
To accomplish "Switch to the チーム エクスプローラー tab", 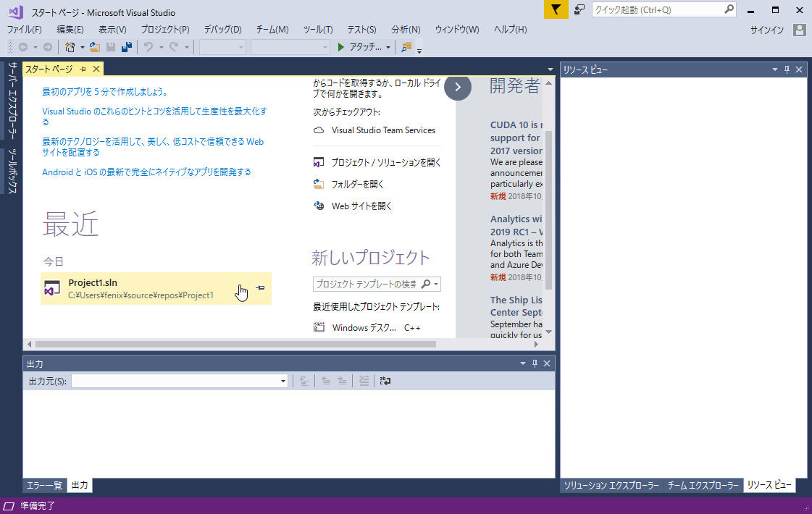I will (703, 485).
